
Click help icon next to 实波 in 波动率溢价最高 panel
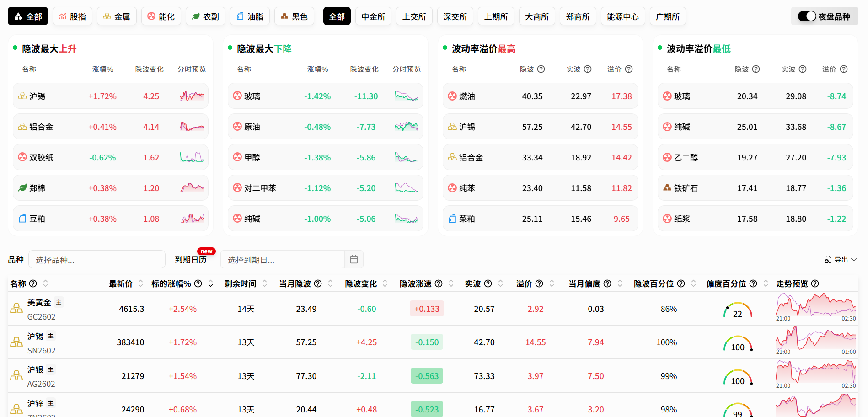588,69
